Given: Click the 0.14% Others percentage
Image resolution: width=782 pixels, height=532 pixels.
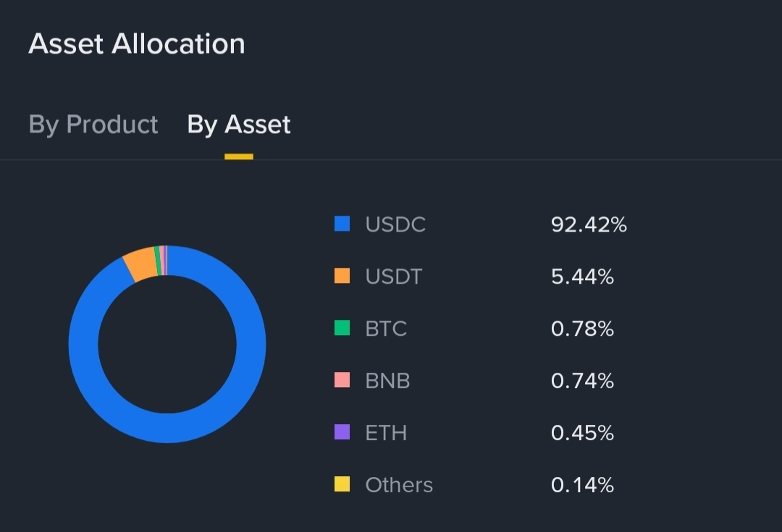Looking at the screenshot, I should point(582,485).
